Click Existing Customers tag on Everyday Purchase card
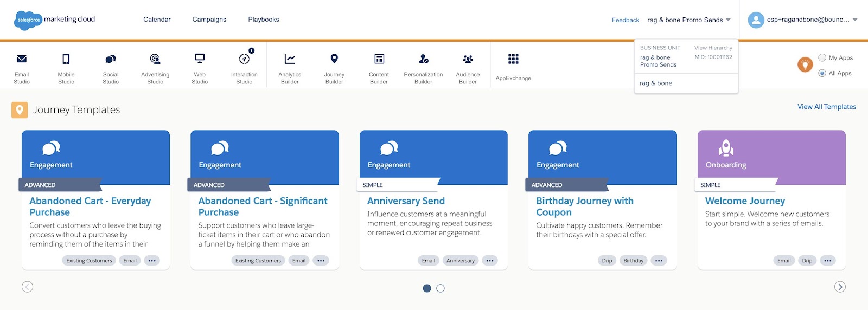This screenshot has width=868, height=310. pos(89,261)
